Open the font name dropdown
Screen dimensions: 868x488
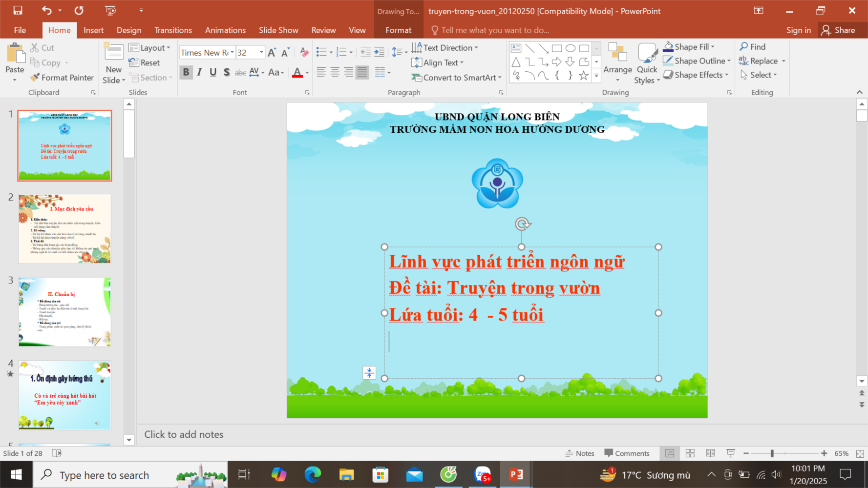pos(232,53)
